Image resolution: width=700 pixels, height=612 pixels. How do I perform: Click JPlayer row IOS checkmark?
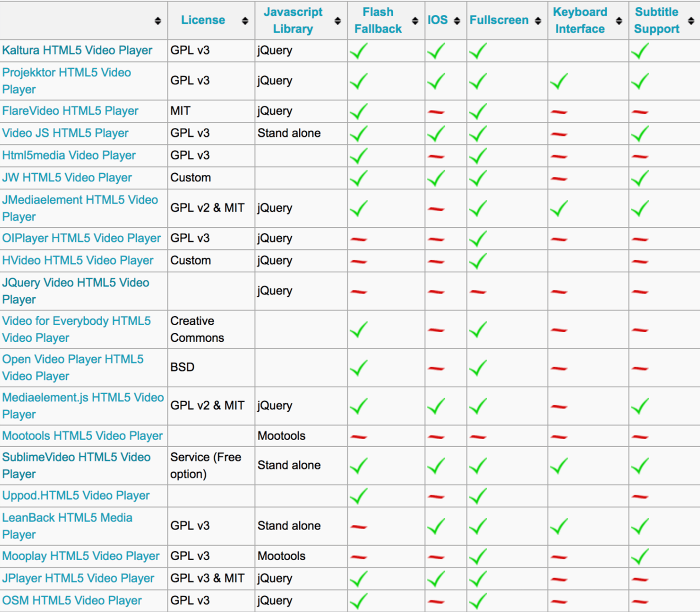tap(436, 579)
